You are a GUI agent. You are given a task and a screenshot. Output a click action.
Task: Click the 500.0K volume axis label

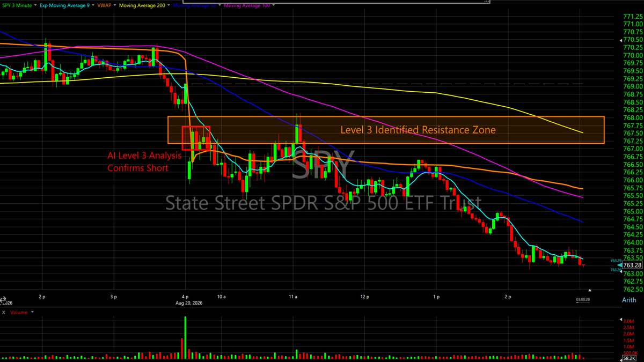pos(630,352)
